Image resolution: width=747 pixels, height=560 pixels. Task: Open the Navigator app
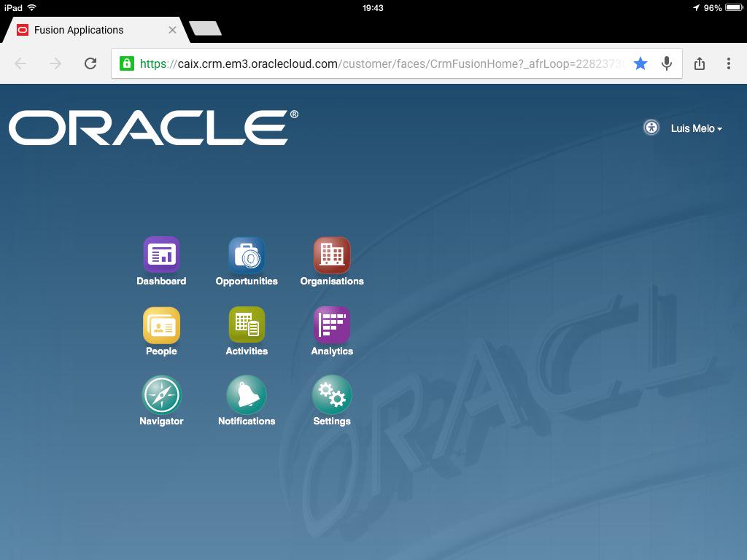pyautogui.click(x=161, y=394)
